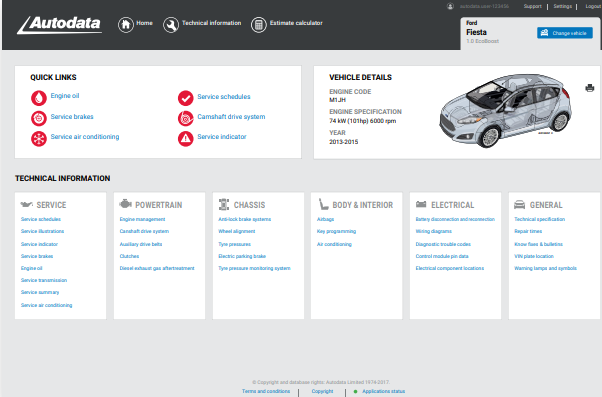Open the Clutches link
This screenshot has height=397, width=602.
[129, 256]
